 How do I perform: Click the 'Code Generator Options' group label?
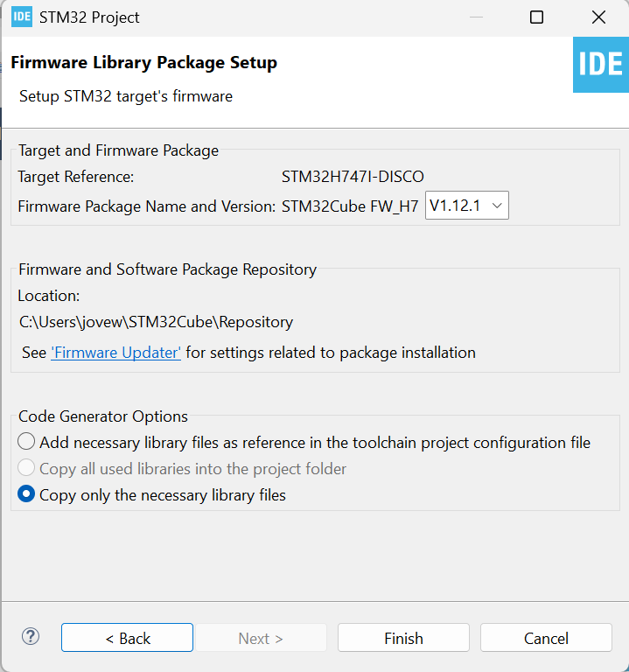coord(103,416)
